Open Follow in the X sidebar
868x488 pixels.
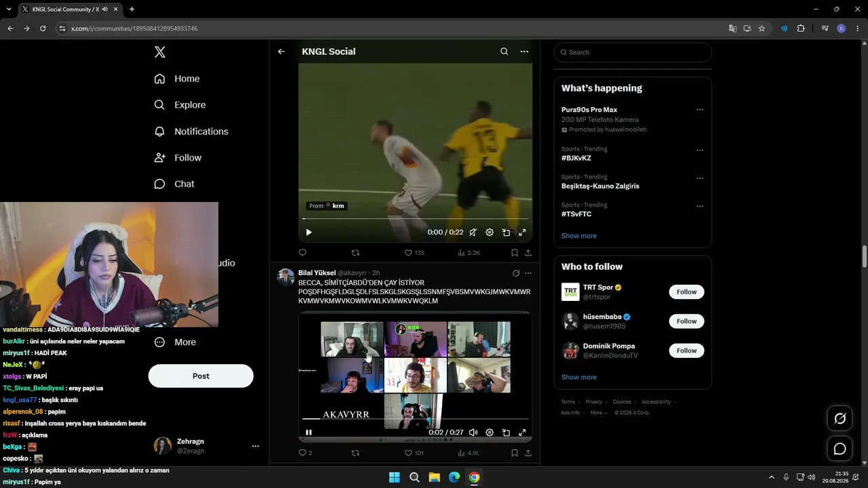pos(178,158)
